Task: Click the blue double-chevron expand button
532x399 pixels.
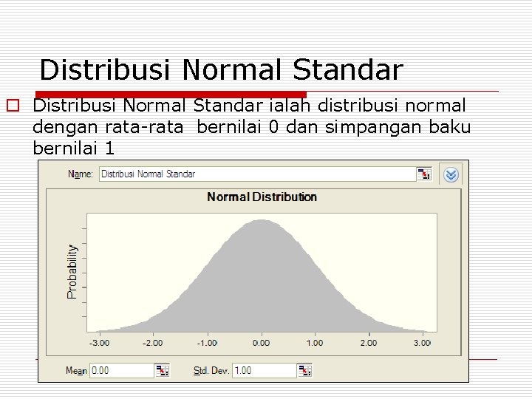Action: [451, 174]
